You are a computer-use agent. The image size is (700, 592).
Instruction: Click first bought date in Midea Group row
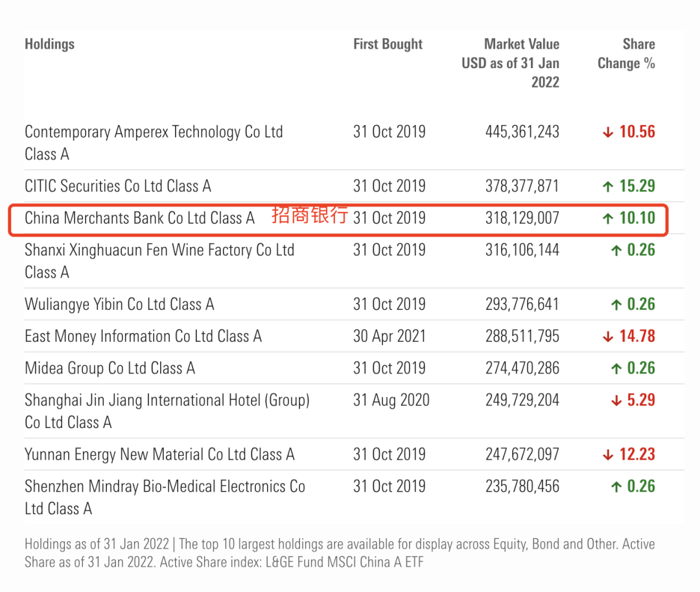tap(390, 368)
